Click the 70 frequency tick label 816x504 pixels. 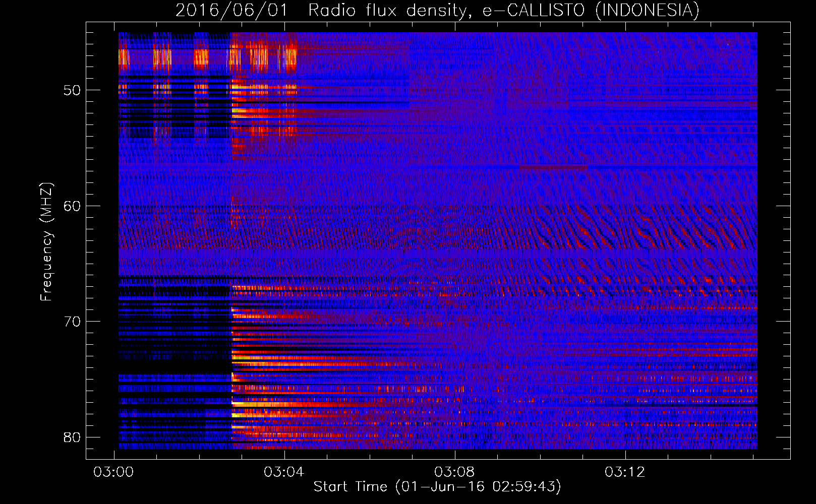(72, 322)
